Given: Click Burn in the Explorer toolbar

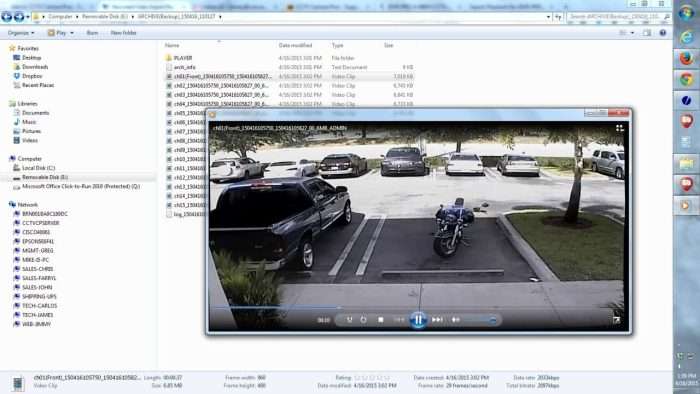Looking at the screenshot, I should click(92, 33).
